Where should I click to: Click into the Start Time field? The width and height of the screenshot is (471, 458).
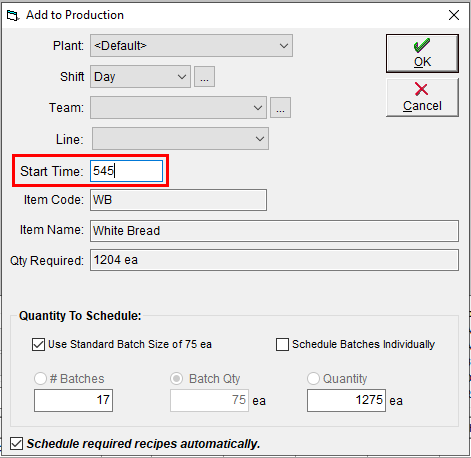click(x=126, y=171)
